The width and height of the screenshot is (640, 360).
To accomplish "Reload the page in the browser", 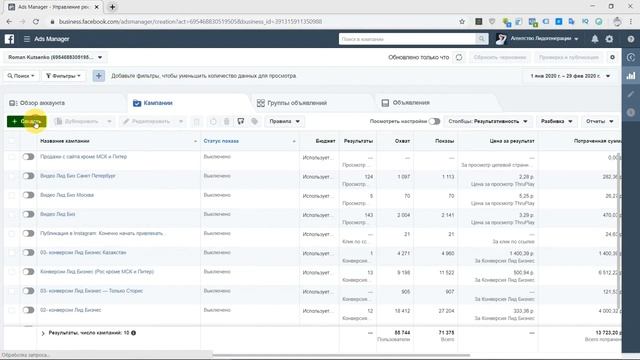I will coord(36,22).
